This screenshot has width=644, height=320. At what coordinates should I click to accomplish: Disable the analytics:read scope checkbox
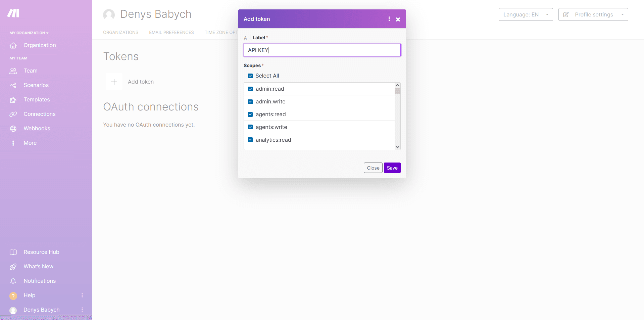(x=250, y=140)
